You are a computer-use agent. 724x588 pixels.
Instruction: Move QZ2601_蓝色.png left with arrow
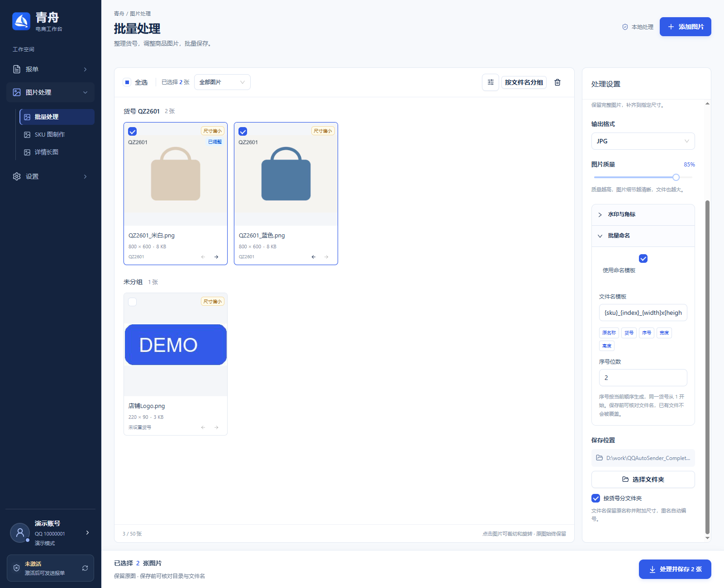[314, 257]
